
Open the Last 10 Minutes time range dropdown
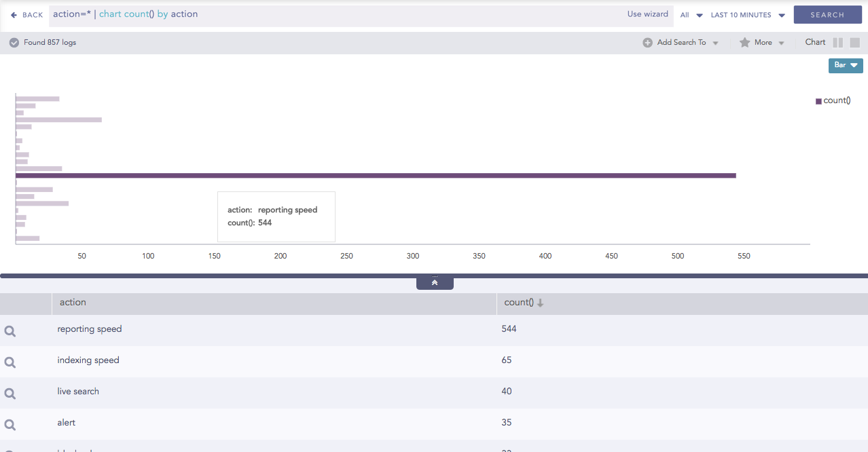click(748, 15)
